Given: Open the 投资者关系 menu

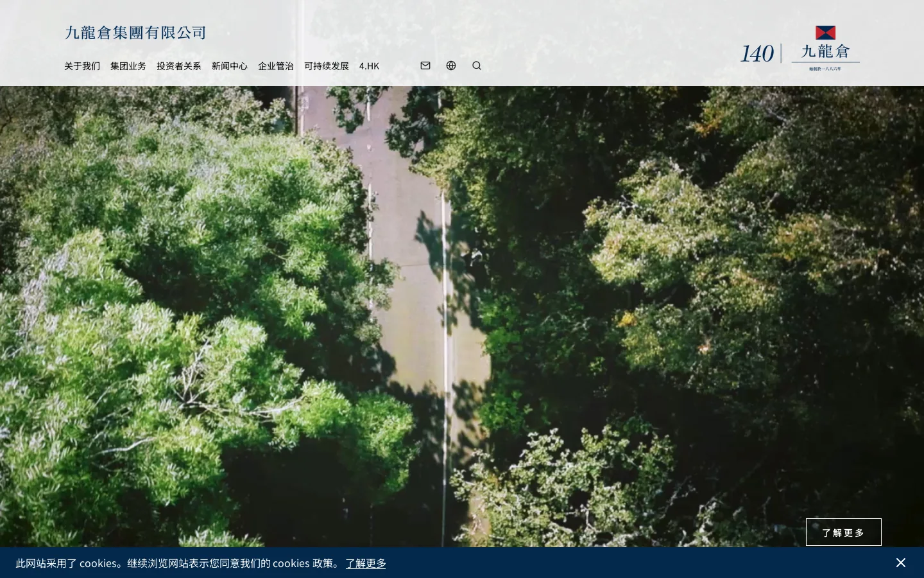Looking at the screenshot, I should pos(179,66).
